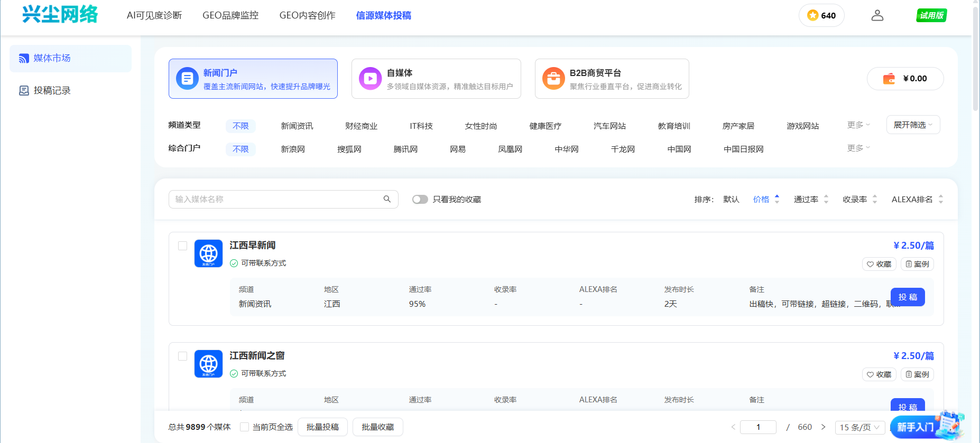Click the search magnifier icon
Viewport: 980px width, 443px height.
tap(387, 199)
